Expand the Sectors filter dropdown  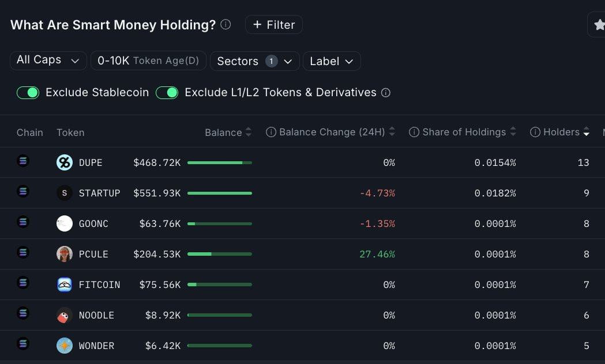255,61
